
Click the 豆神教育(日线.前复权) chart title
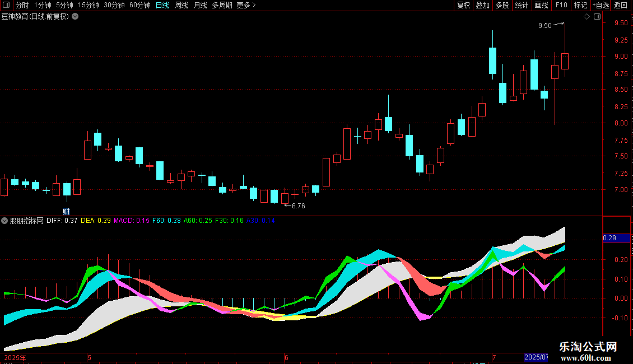coord(35,17)
